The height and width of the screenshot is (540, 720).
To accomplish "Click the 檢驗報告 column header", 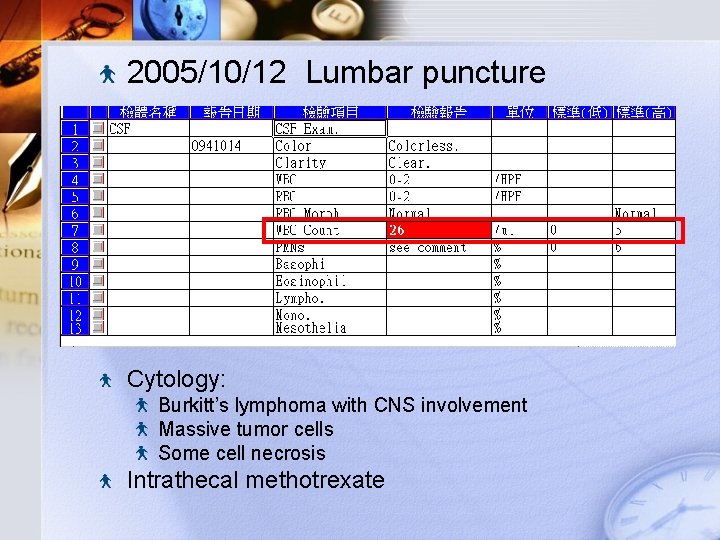I will pyautogui.click(x=439, y=112).
